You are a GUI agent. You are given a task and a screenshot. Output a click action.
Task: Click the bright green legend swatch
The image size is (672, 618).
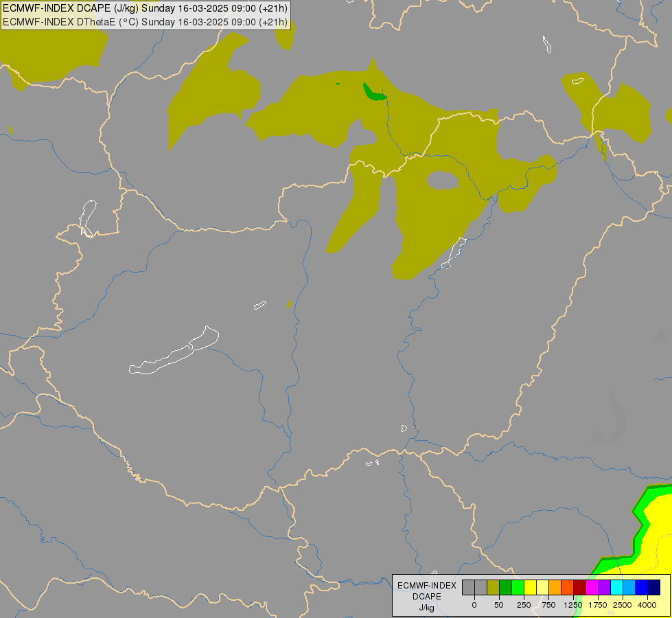tap(518, 588)
